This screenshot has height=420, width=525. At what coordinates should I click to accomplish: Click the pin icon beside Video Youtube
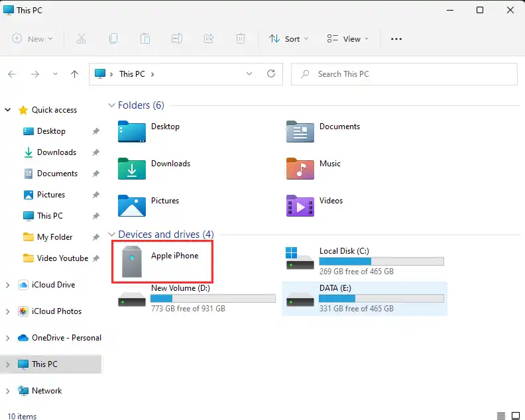pos(95,258)
